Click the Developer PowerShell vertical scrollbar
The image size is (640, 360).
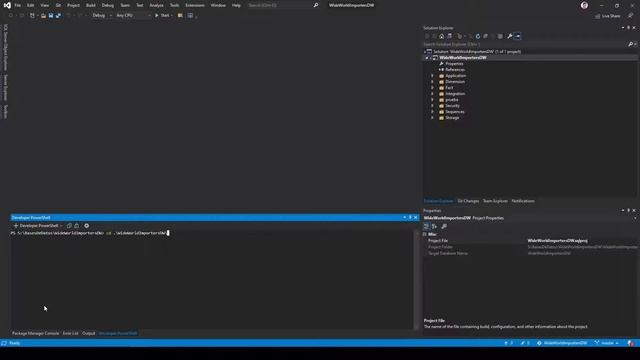click(416, 280)
